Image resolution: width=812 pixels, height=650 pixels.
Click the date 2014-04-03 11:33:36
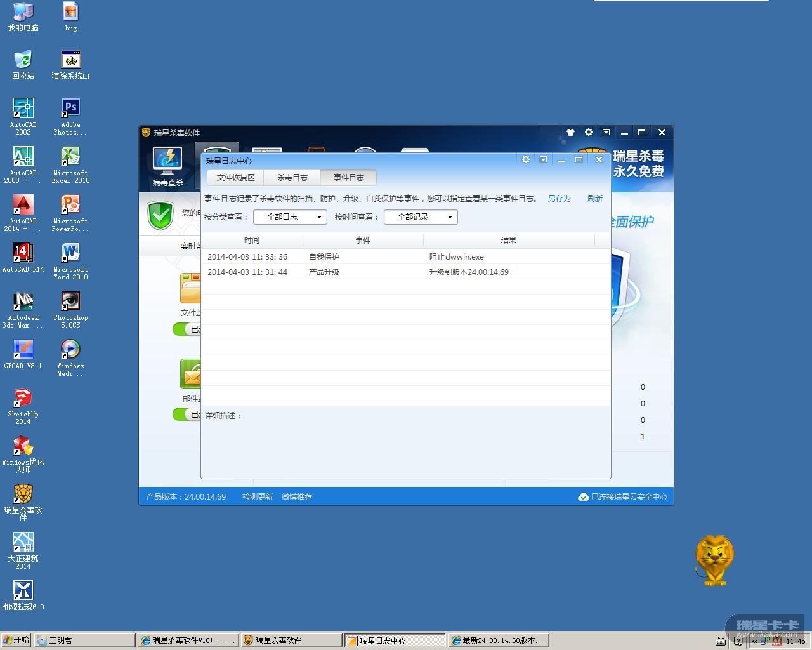(x=247, y=257)
